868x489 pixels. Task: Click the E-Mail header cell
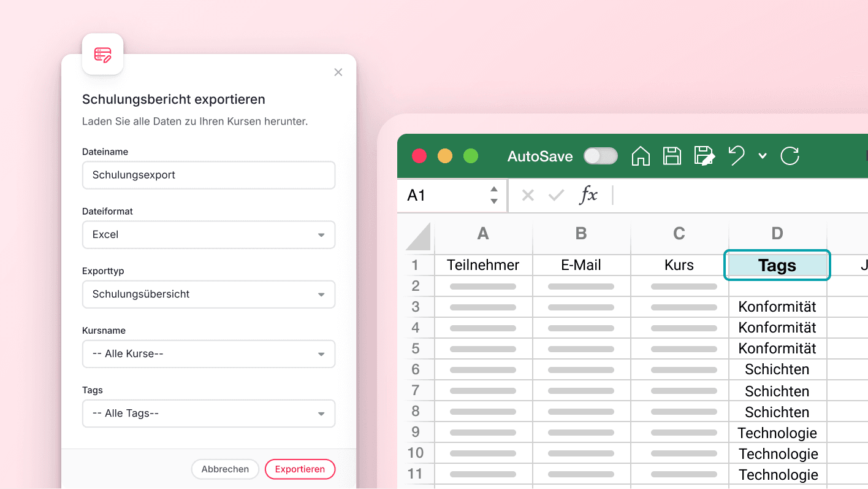(581, 265)
